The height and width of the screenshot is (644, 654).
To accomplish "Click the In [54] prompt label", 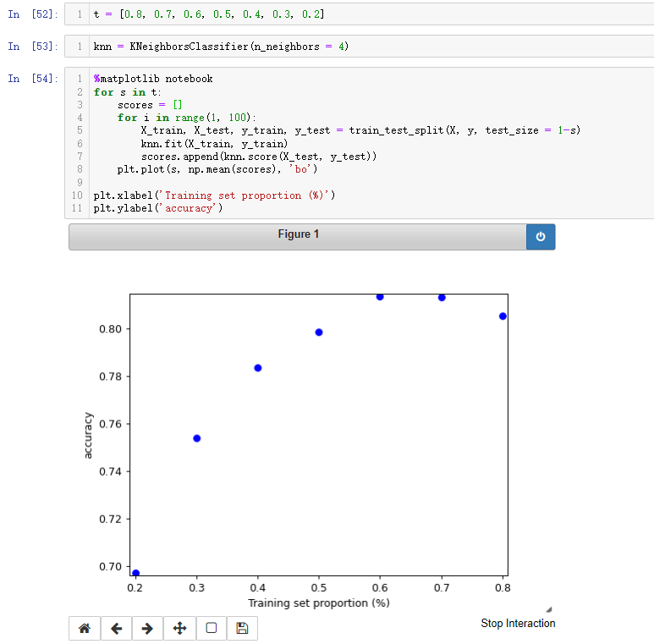I will [x=32, y=79].
